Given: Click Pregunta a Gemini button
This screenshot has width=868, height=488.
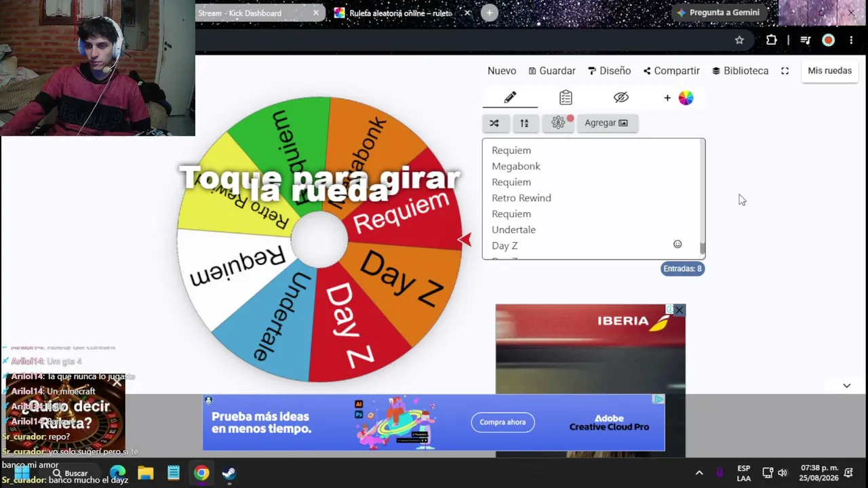Looking at the screenshot, I should 718,12.
